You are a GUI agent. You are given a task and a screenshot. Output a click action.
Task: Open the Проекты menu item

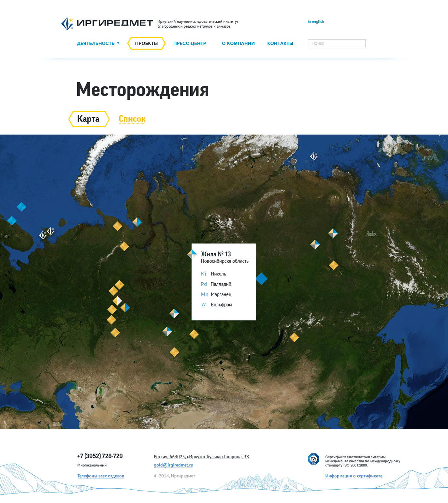(146, 43)
